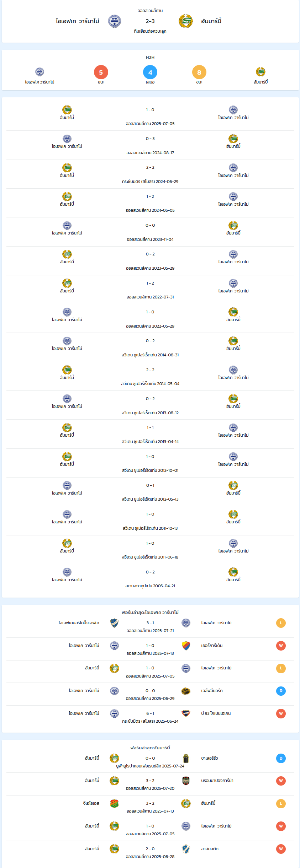
Task: Click the IFK Värnamo crest in match header
Action: pos(115,21)
